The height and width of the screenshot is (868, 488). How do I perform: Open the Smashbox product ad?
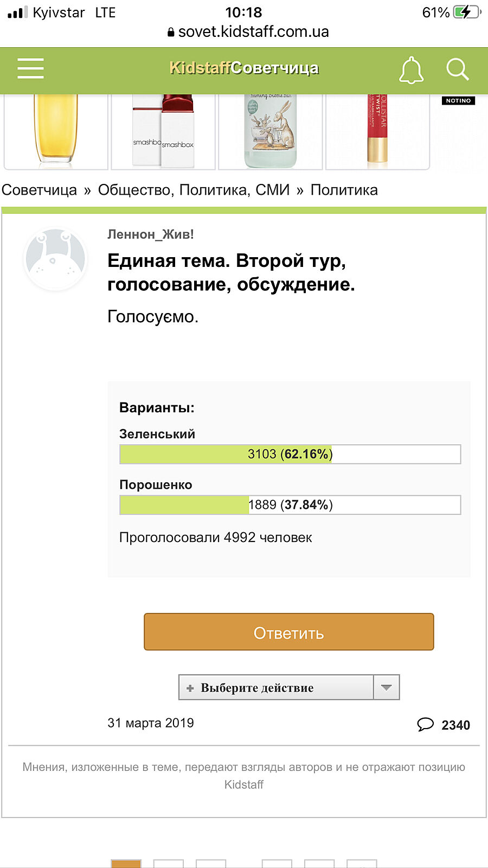click(163, 131)
